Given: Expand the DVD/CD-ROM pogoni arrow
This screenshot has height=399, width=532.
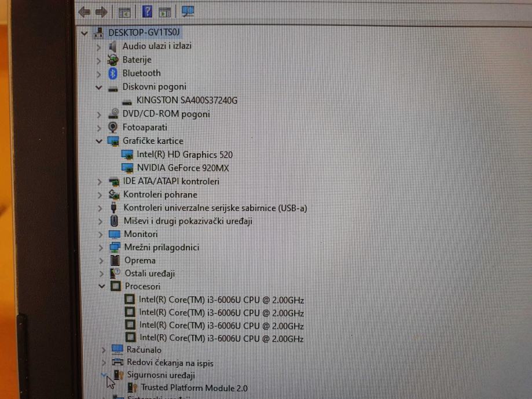Looking at the screenshot, I should [x=99, y=115].
